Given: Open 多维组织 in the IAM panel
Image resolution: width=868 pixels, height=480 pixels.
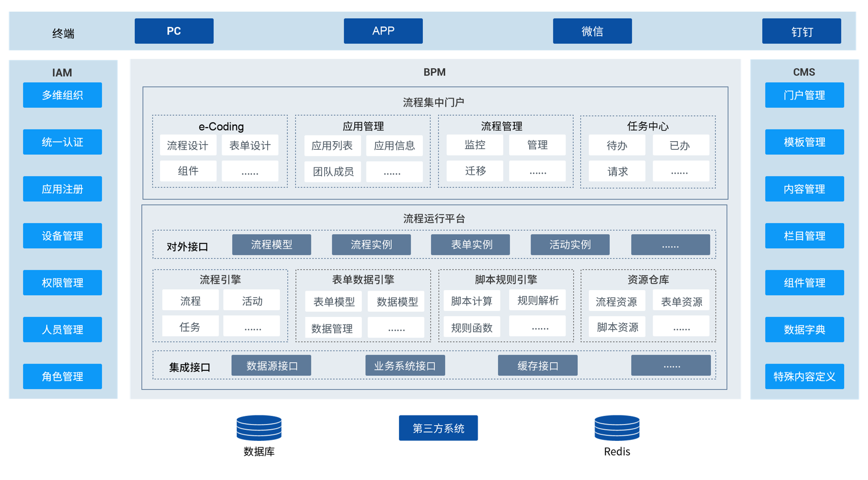Looking at the screenshot, I should [x=62, y=95].
